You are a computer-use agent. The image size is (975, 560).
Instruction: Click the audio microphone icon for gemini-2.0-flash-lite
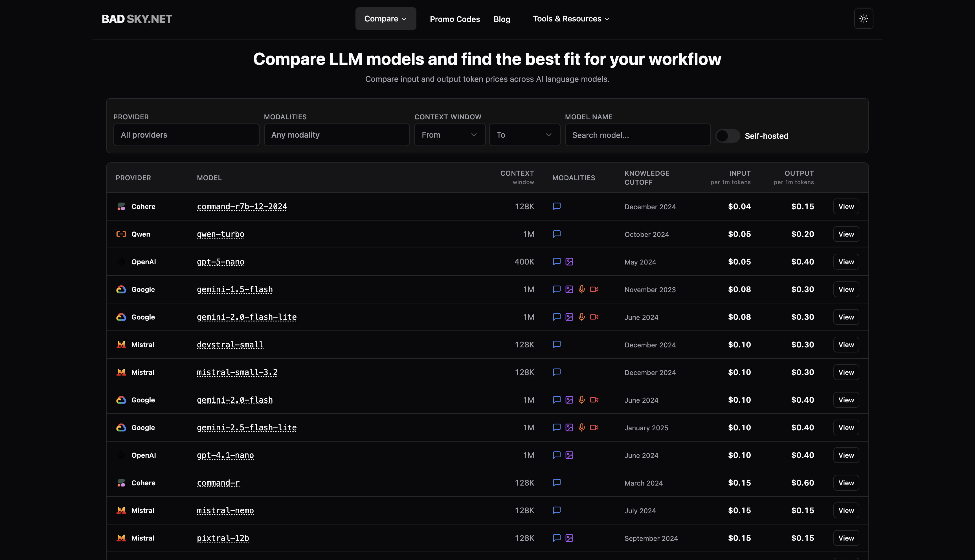581,317
